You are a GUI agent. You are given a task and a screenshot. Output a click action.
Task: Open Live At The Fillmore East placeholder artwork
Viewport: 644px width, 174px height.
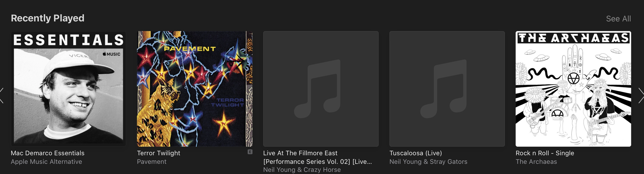point(321,89)
